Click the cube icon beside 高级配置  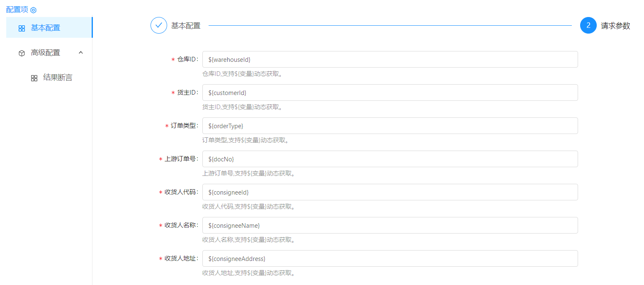tap(22, 53)
